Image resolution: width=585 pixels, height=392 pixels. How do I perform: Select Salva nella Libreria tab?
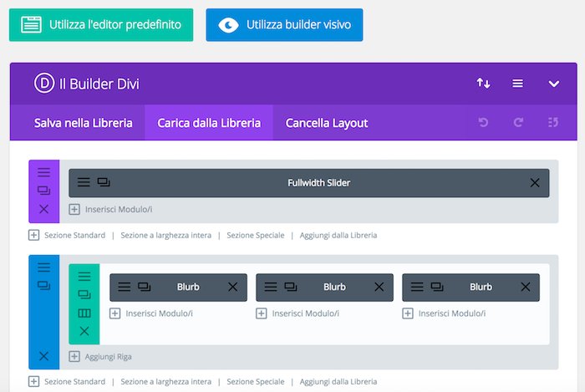[84, 123]
